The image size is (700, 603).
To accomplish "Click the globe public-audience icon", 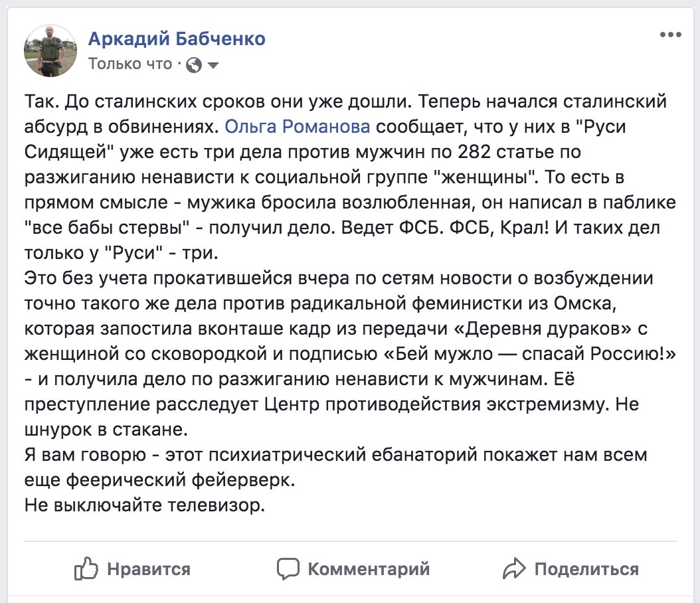I will click(x=194, y=65).
